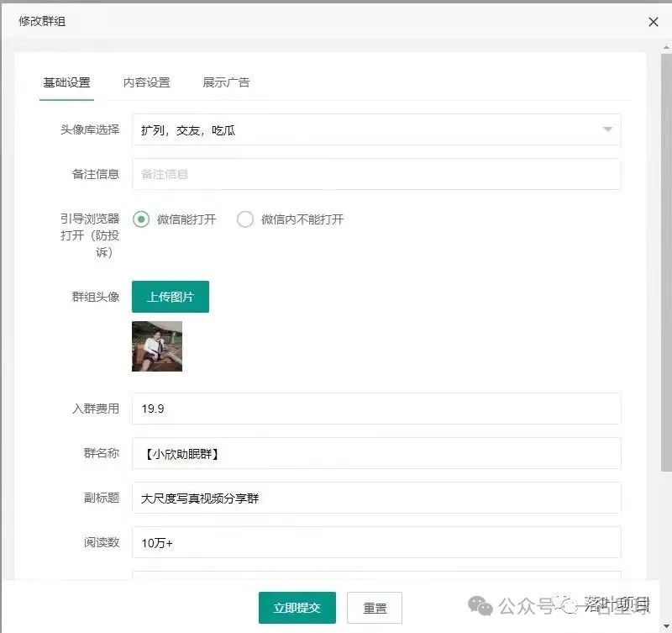Expand the avatar library selection list
The image size is (672, 633).
coord(375,129)
